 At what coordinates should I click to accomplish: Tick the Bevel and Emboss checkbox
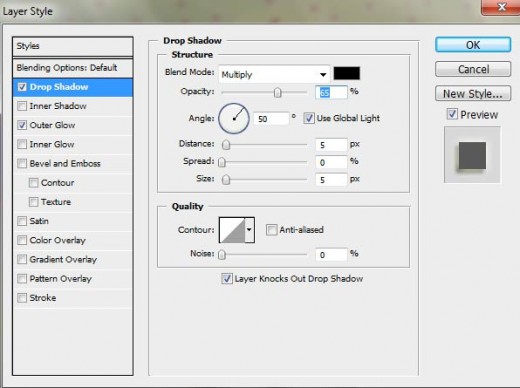[22, 164]
